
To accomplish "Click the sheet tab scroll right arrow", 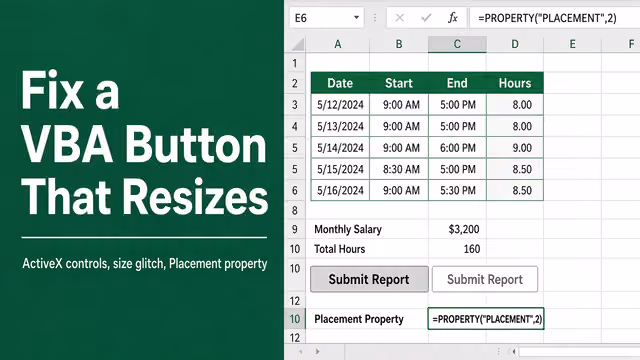I will coord(318,351).
